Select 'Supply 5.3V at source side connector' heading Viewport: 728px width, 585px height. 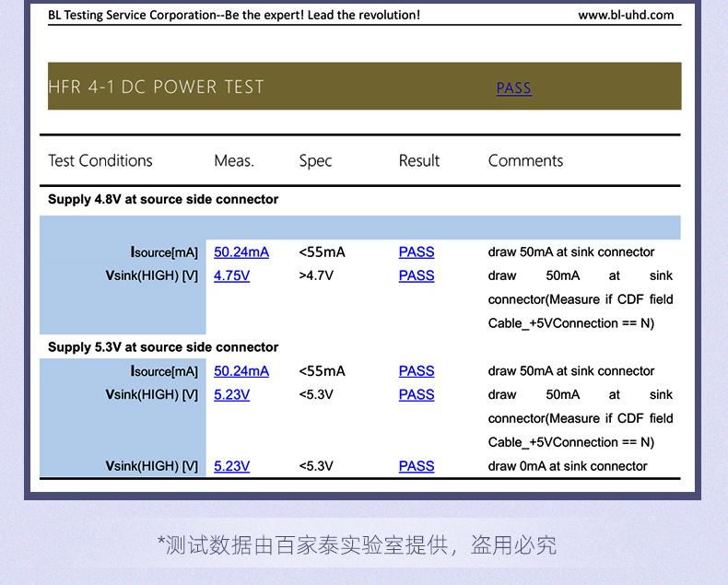(x=163, y=346)
